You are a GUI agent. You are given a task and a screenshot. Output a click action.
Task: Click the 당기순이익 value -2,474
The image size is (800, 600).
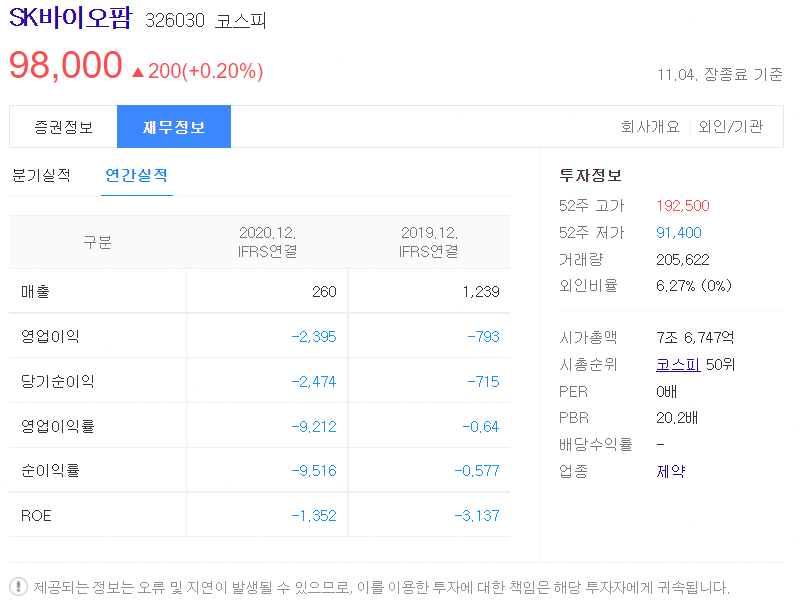coord(314,382)
